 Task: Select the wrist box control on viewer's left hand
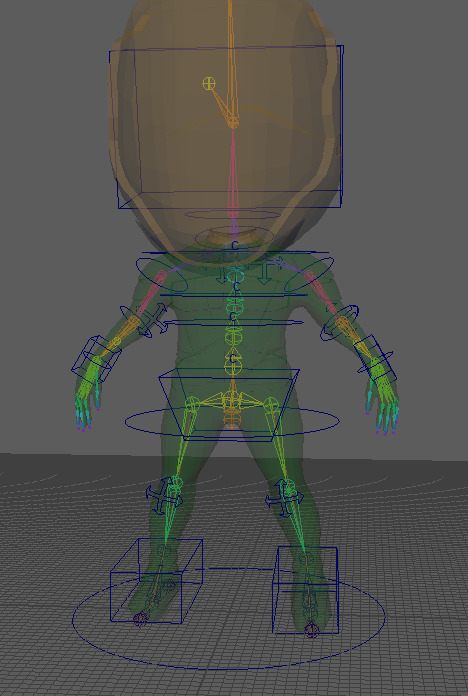click(x=96, y=360)
